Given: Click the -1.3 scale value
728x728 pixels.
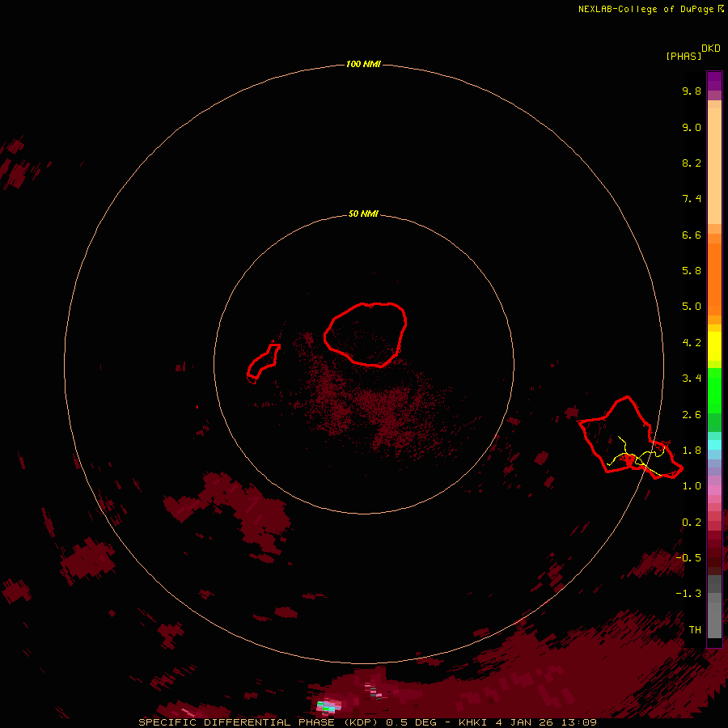Looking at the screenshot, I should coord(688,594).
